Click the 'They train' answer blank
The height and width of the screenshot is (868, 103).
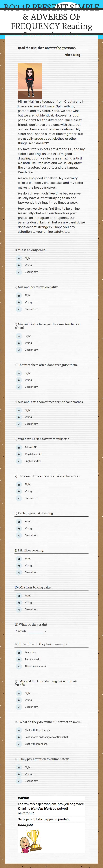tap(35, 631)
